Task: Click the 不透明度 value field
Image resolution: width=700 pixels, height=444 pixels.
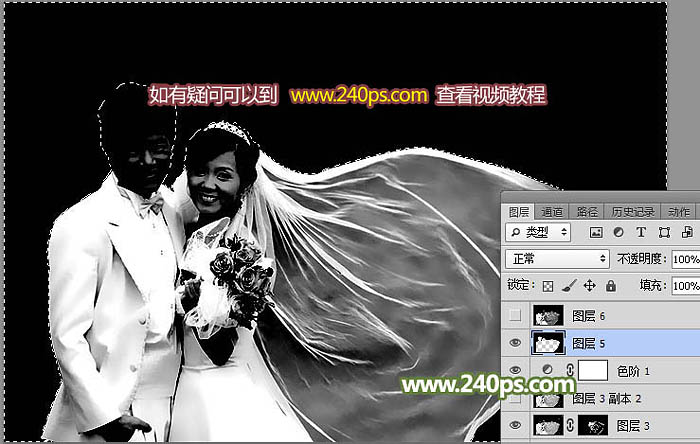Action: tap(686, 259)
